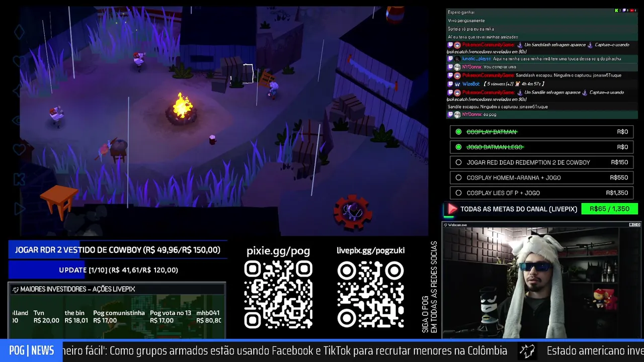Click the 'Espero ganhar' chat line
The width and height of the screenshot is (644, 362).
click(x=461, y=13)
